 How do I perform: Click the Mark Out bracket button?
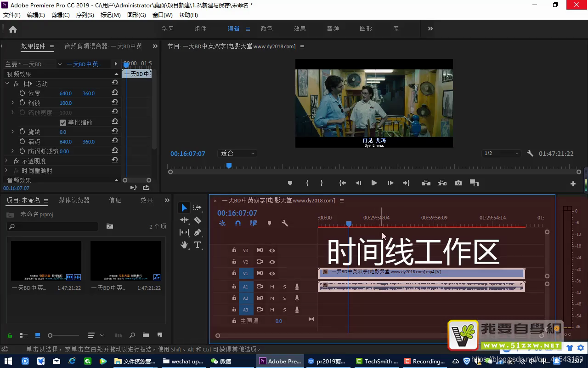tap(322, 183)
